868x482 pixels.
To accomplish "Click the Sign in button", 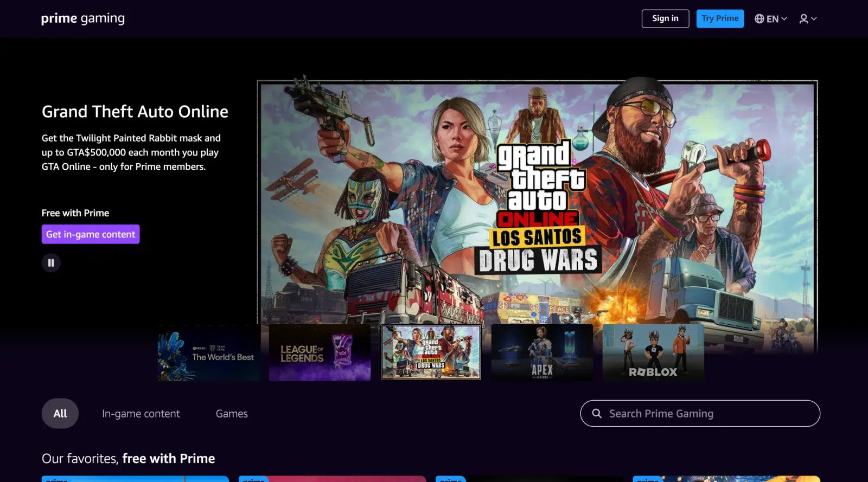I will 665,18.
